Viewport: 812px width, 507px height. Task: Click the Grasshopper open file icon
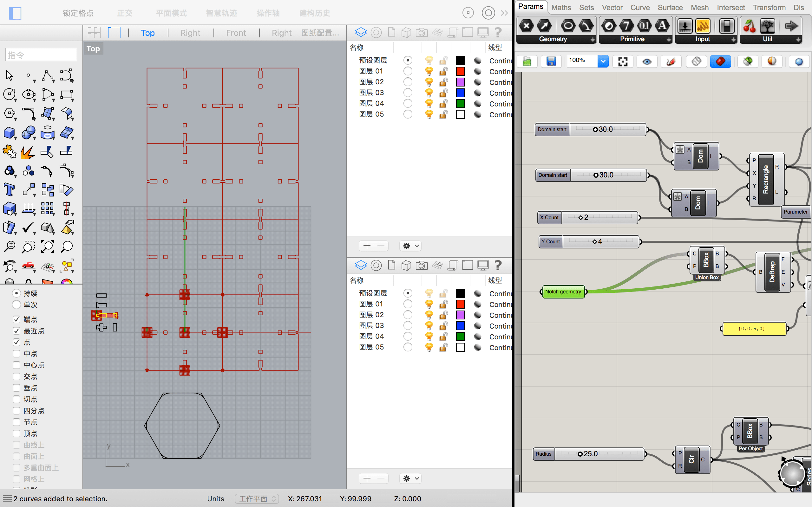527,61
